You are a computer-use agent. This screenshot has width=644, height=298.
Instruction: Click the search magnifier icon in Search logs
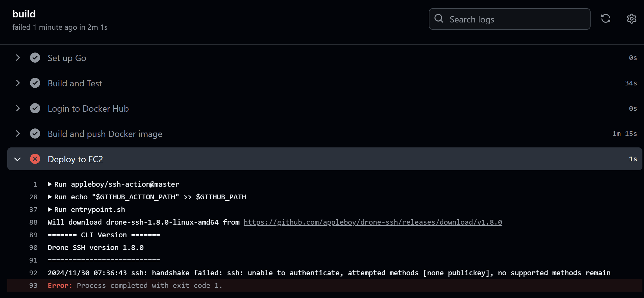pyautogui.click(x=439, y=19)
